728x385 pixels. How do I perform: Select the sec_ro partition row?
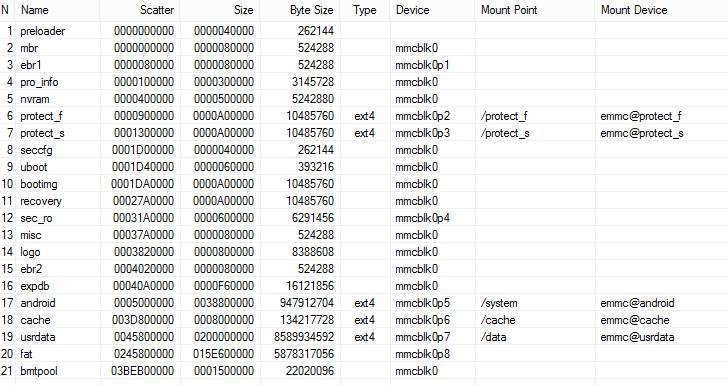click(364, 218)
